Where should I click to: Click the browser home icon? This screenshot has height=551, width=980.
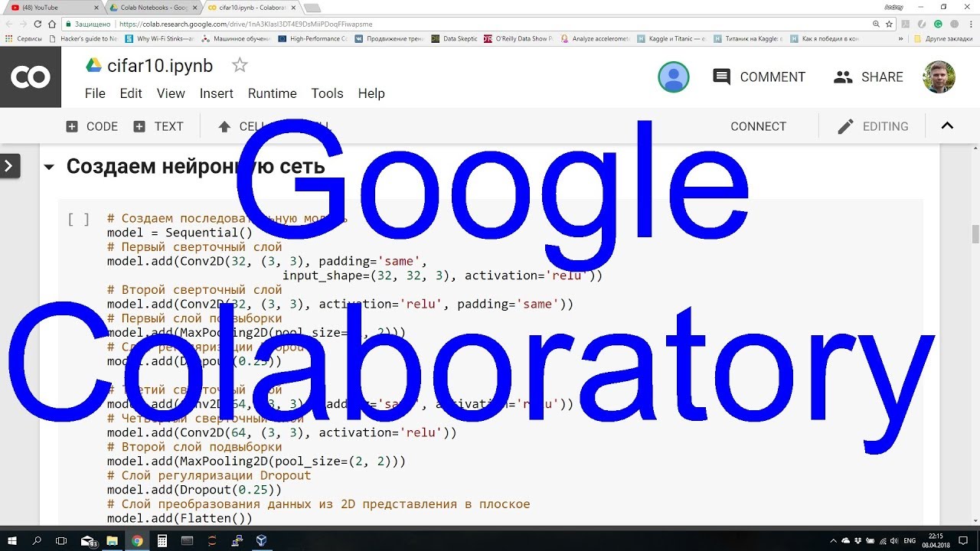(x=53, y=24)
